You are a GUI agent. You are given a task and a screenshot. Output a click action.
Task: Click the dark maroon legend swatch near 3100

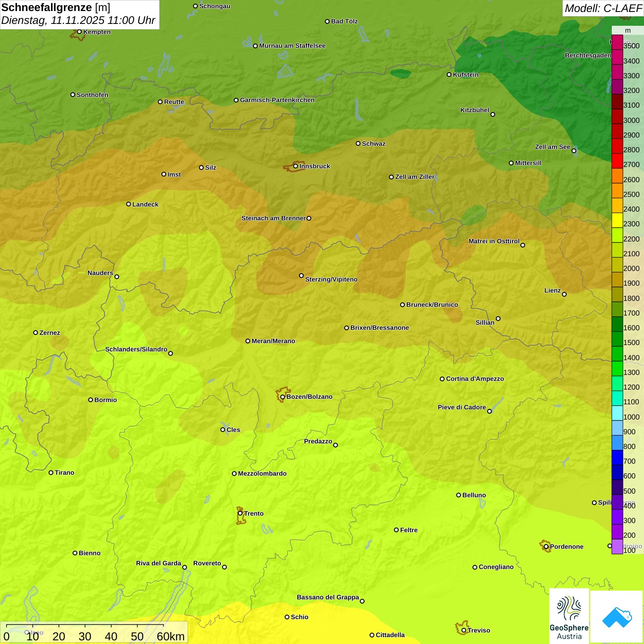(617, 102)
